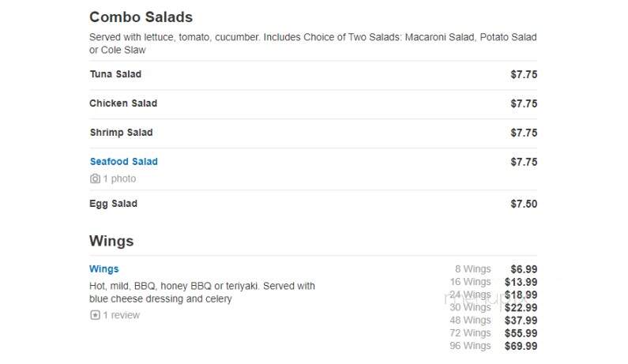Select the Shrimp Salad menu item
Image resolution: width=628 pixels, height=364 pixels.
(313, 133)
